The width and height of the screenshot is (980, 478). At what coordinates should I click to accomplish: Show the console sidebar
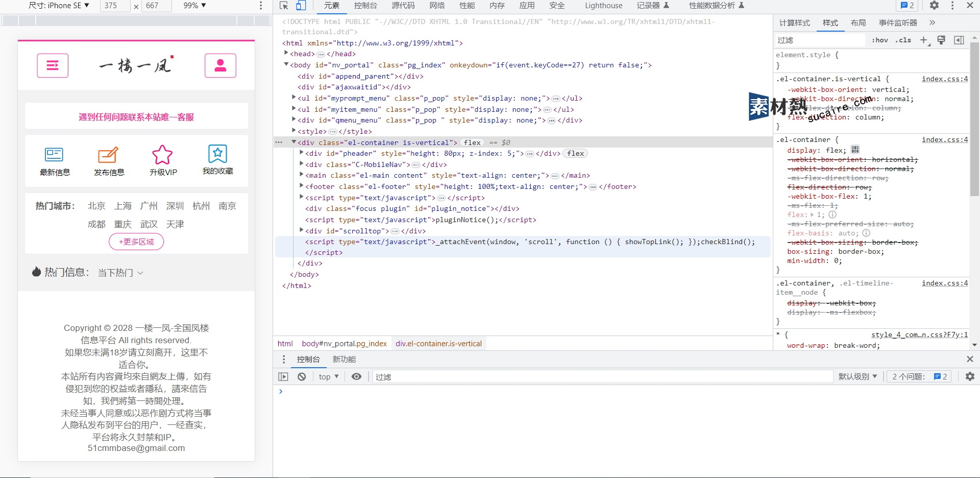pos(283,376)
